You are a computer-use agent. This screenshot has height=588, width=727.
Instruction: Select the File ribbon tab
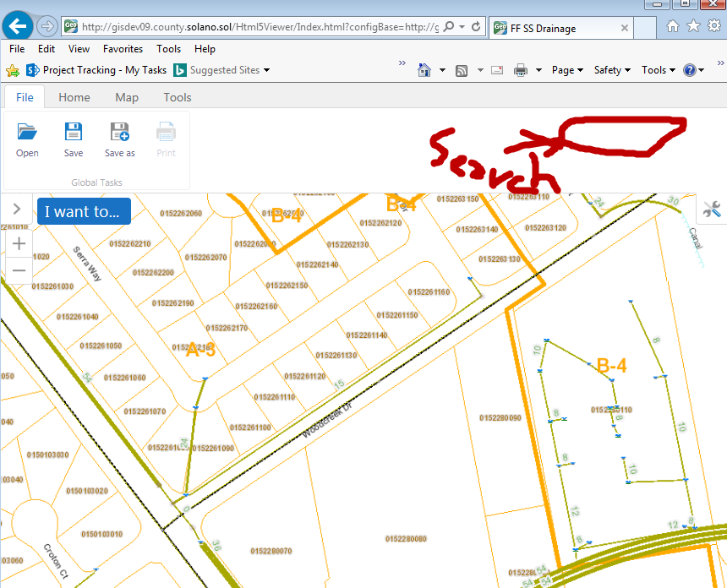25,97
